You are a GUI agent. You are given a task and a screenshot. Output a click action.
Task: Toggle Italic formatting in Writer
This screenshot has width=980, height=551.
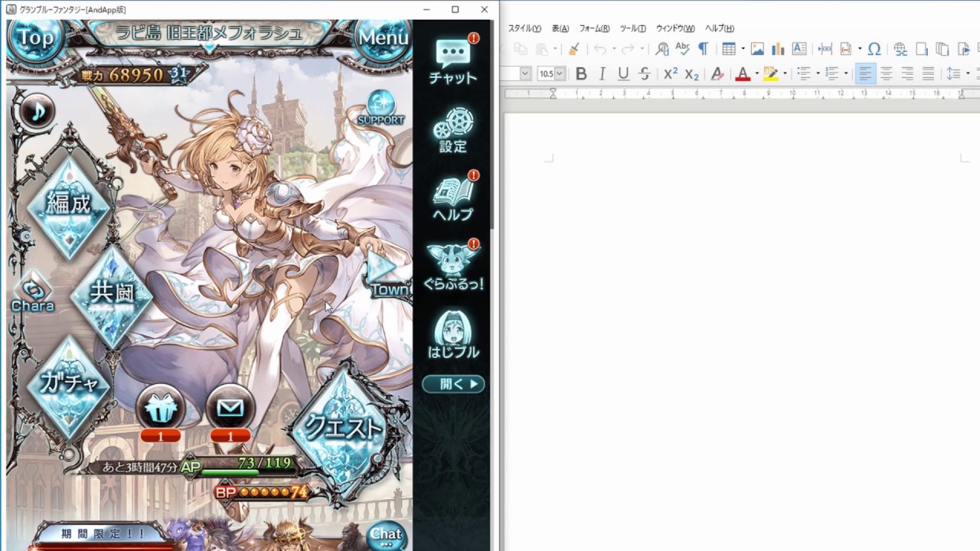[602, 73]
